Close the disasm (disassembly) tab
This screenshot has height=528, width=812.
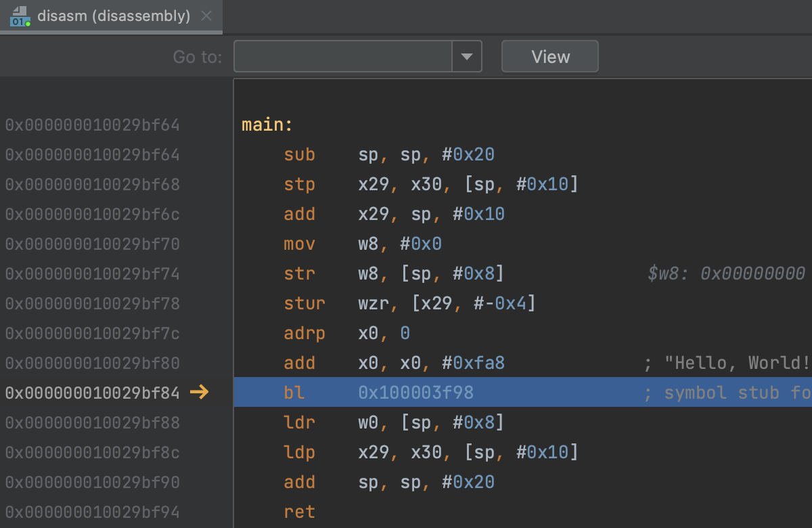pyautogui.click(x=206, y=16)
